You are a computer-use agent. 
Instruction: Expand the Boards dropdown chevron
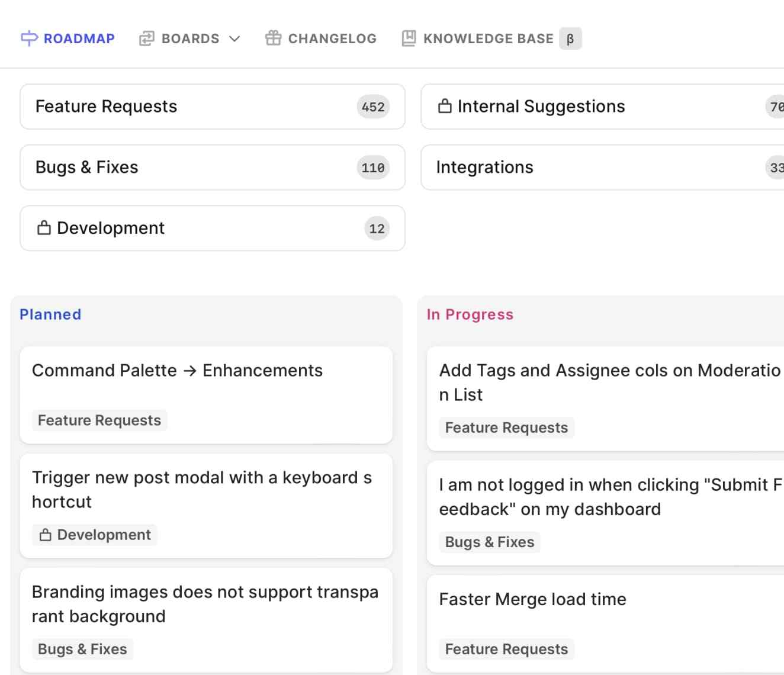click(x=235, y=39)
